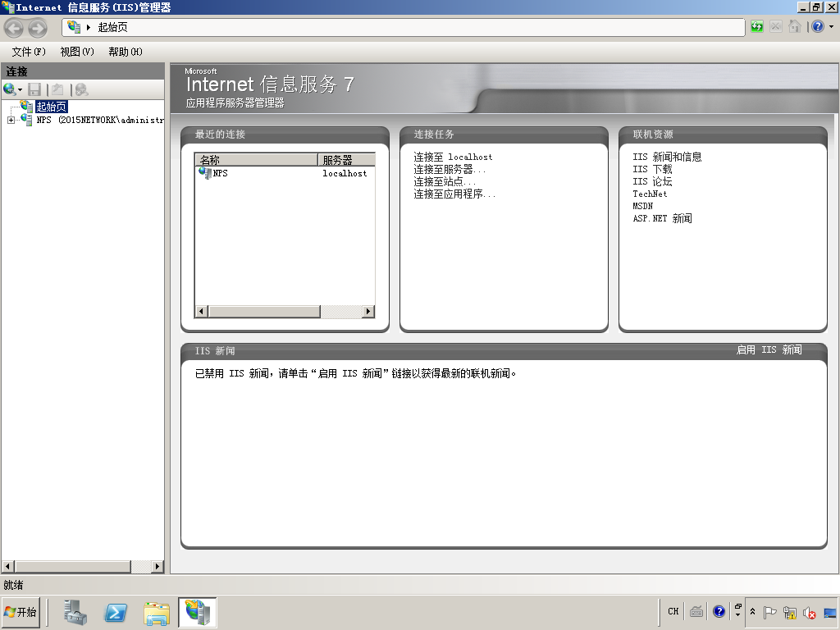This screenshot has height=630, width=840.
Task: Click horizontal scrollbar thumb in recent connections list
Action: coord(264,311)
